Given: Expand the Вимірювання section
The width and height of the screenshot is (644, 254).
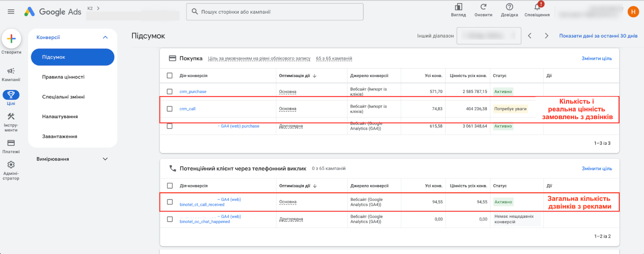Looking at the screenshot, I should point(105,159).
